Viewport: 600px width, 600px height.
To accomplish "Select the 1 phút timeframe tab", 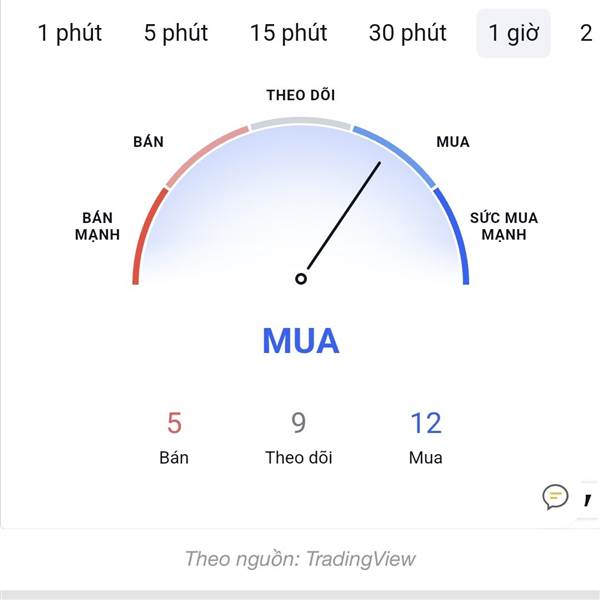I will click(x=70, y=33).
